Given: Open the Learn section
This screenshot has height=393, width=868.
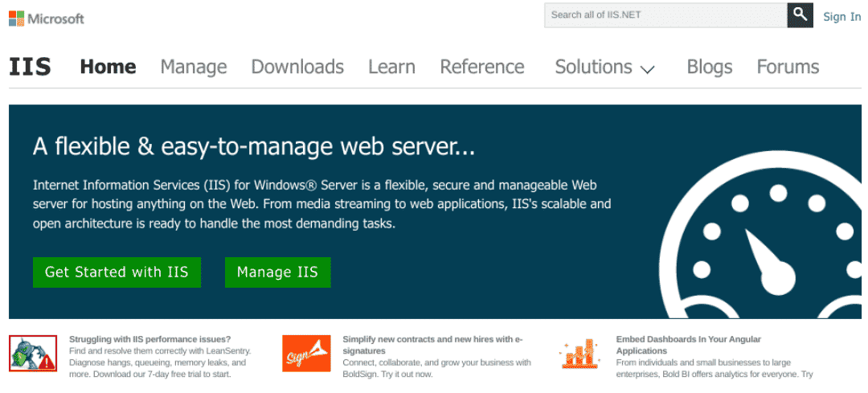Looking at the screenshot, I should coord(392,67).
